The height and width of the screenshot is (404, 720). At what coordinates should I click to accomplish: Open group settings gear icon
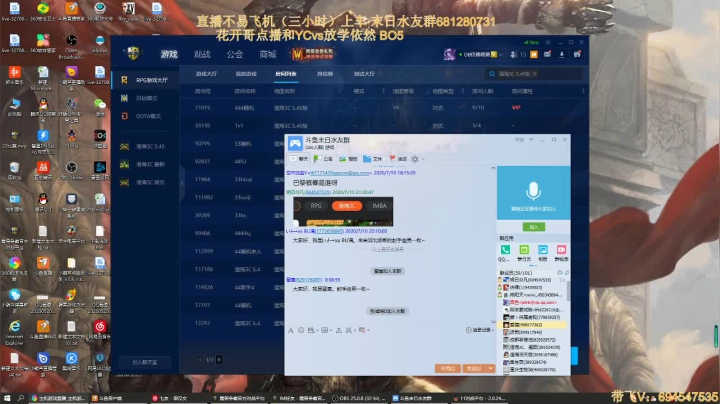coord(415,159)
